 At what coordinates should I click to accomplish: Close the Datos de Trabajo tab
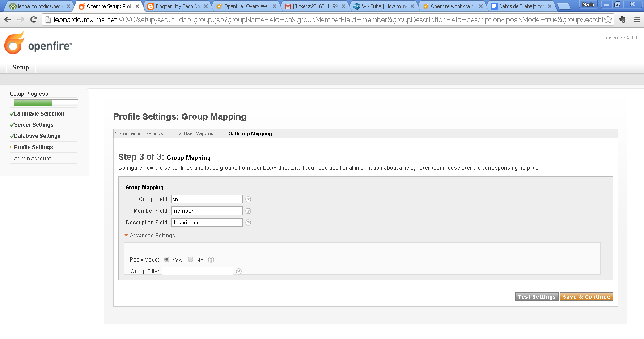pos(549,6)
